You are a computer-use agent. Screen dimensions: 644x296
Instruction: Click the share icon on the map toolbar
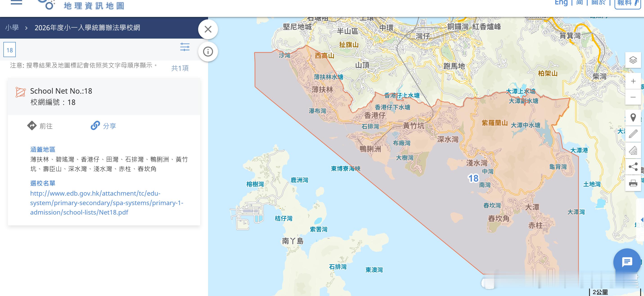click(x=633, y=167)
